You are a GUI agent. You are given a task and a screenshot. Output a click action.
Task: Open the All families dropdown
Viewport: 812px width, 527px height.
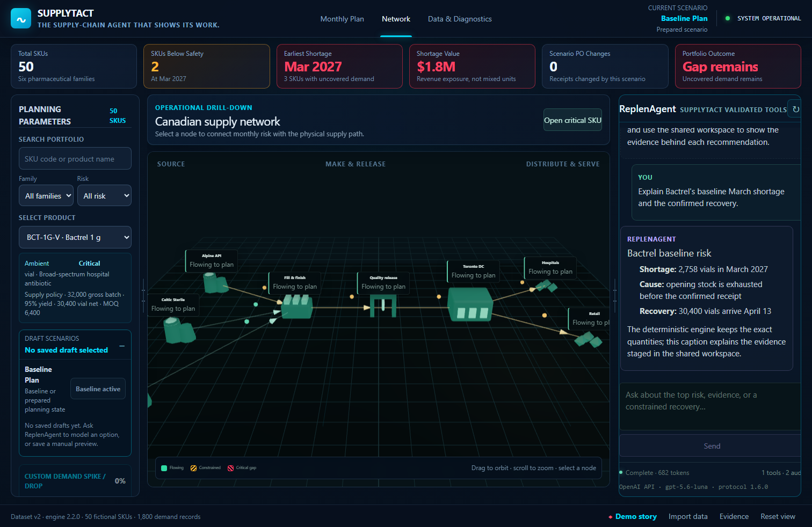pos(46,196)
